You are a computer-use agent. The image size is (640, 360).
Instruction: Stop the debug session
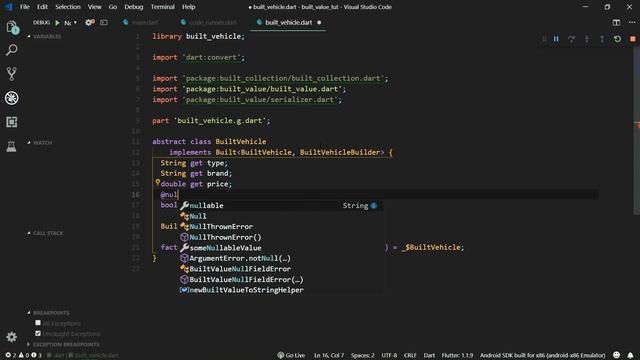(x=633, y=39)
